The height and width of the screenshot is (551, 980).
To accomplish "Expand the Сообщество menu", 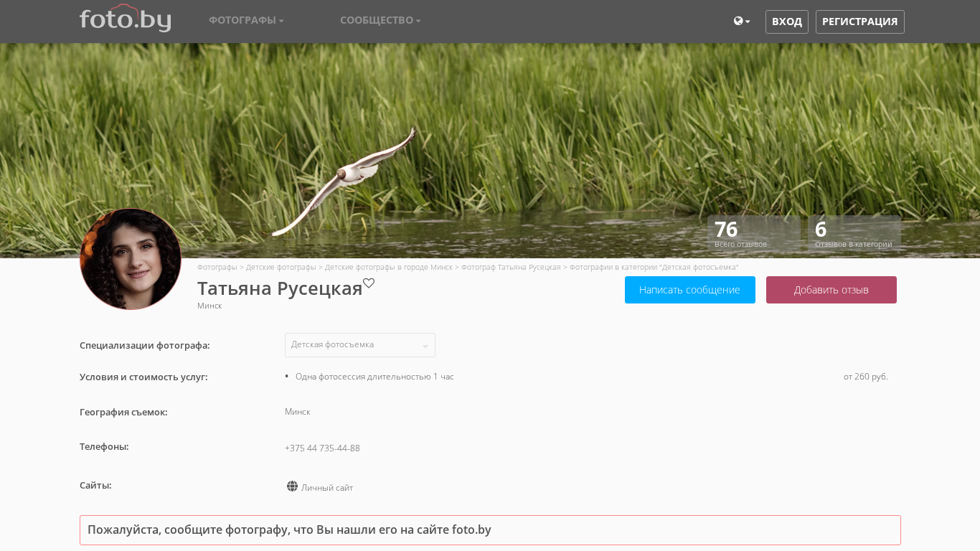I will pyautogui.click(x=380, y=20).
